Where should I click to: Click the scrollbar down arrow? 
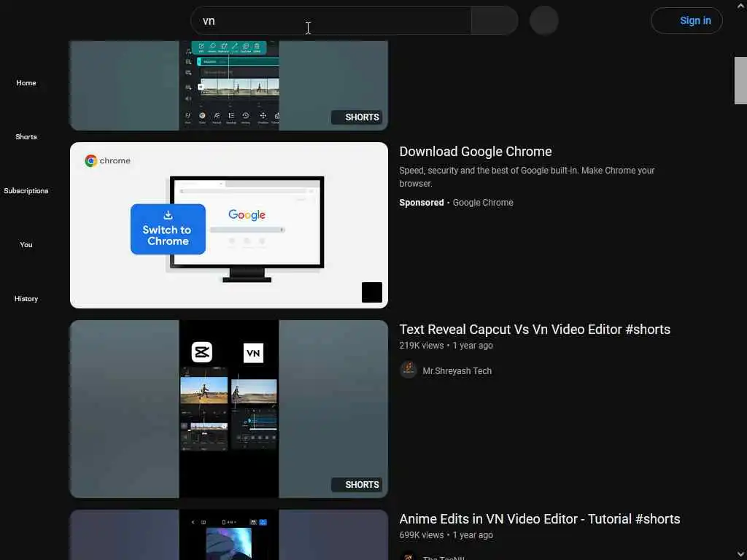[740, 554]
